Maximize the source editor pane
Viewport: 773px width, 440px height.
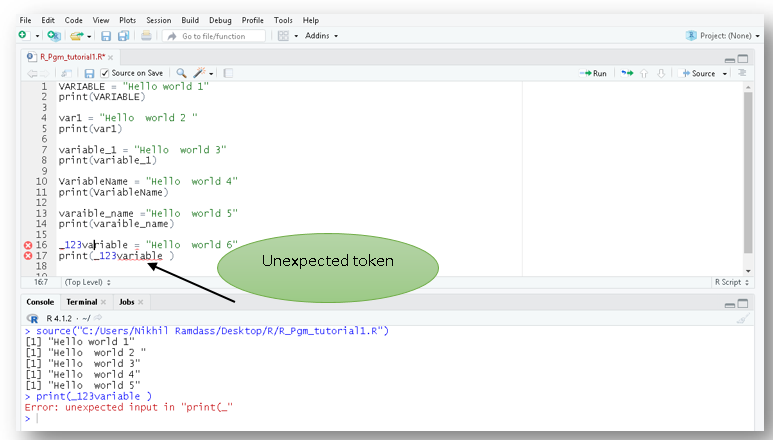743,58
